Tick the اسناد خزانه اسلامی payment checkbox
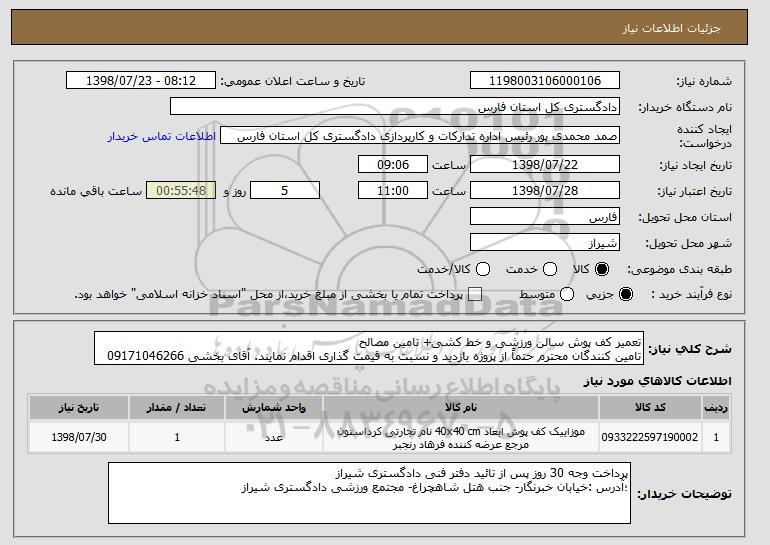The image size is (770, 545). 475,294
